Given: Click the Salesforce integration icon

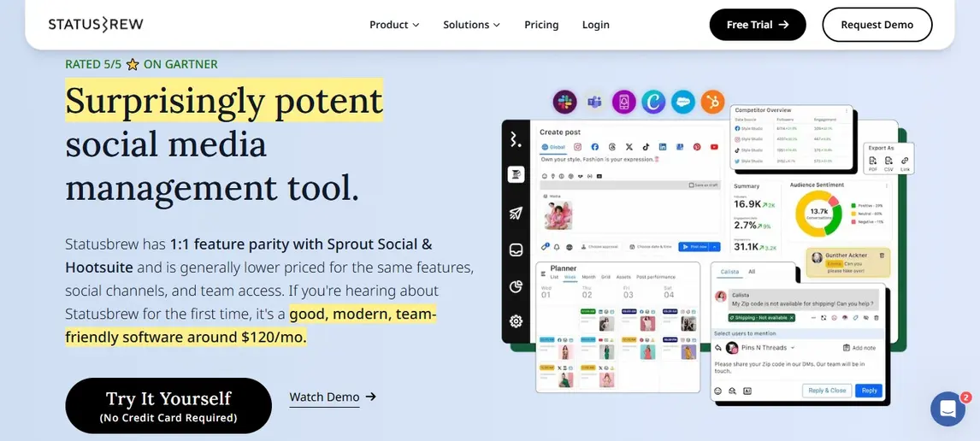Looking at the screenshot, I should [682, 103].
